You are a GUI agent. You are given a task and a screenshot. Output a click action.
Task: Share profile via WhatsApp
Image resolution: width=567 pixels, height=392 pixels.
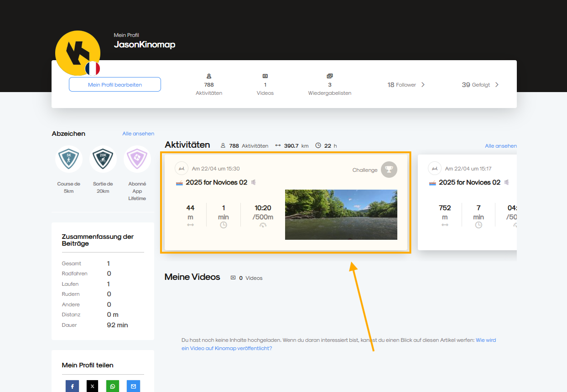coord(113,386)
